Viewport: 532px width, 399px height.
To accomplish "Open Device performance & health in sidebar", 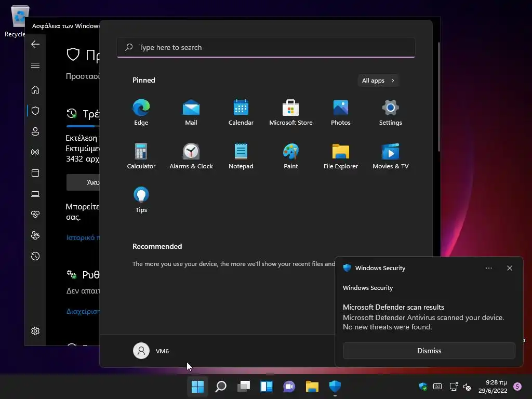I will 35,215.
